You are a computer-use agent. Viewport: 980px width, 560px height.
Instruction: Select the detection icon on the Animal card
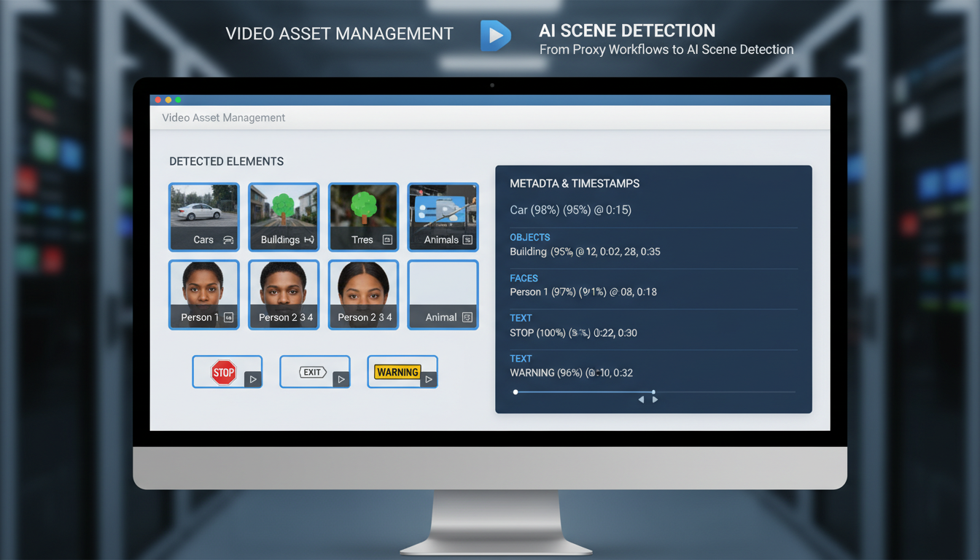(x=467, y=317)
